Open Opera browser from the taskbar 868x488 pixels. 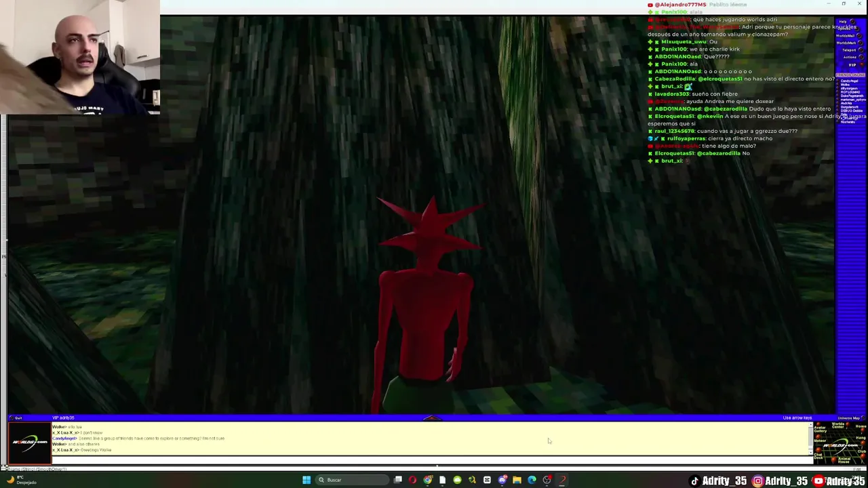[413, 480]
